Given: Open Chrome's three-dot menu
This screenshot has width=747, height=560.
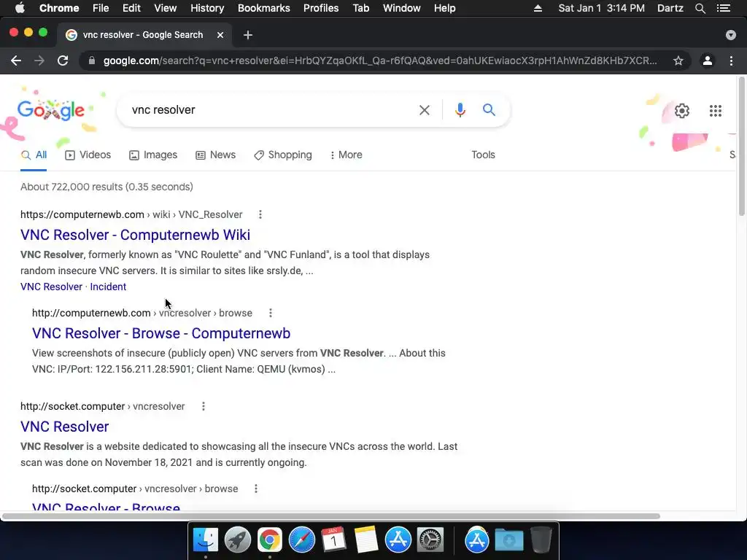Looking at the screenshot, I should coord(731,61).
